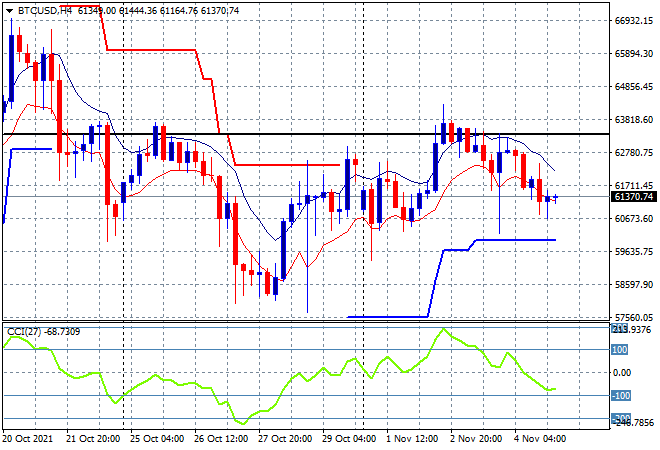Select the black horizontal resistance line
The height and width of the screenshot is (450, 660).
[300, 133]
